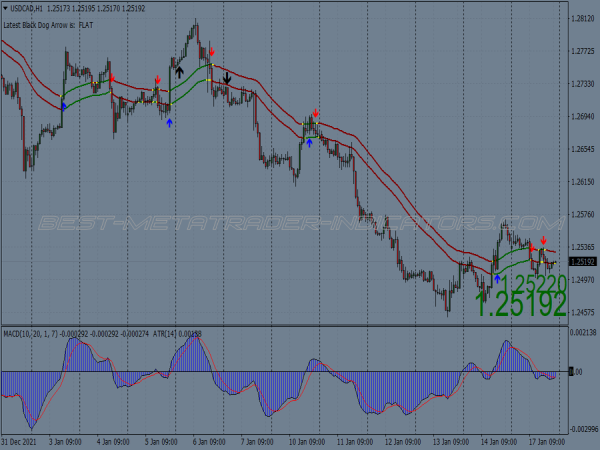Image resolution: width=600 pixels, height=450 pixels.
Task: Click price axis level 1.27330
Action: (583, 84)
